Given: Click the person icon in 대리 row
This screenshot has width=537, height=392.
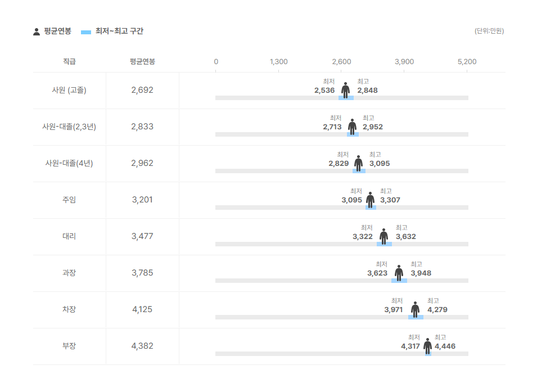Looking at the screenshot, I should pyautogui.click(x=383, y=237).
